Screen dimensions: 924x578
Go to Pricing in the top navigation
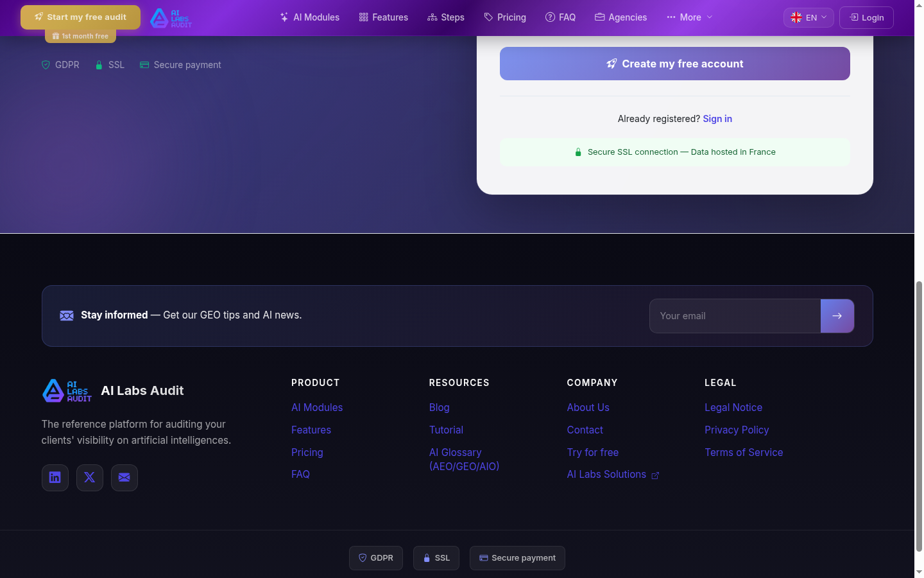coord(505,17)
